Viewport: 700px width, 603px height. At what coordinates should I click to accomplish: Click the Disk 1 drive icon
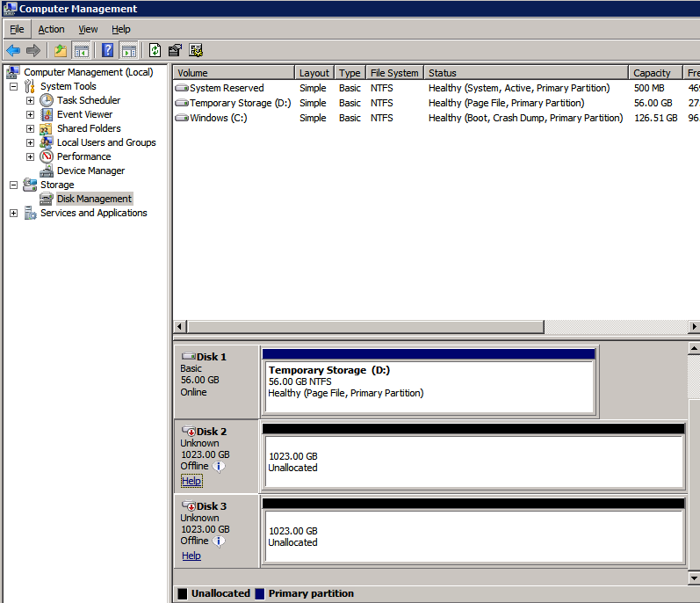point(188,357)
